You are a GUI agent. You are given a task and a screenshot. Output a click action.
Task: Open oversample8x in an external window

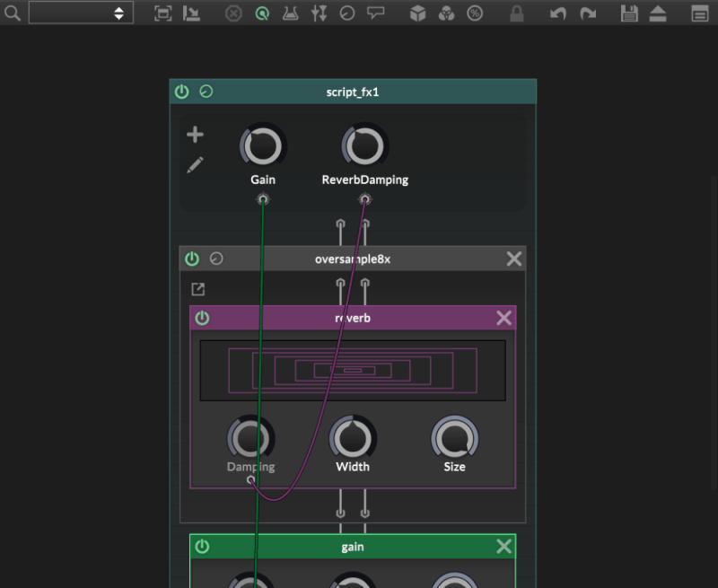(197, 289)
